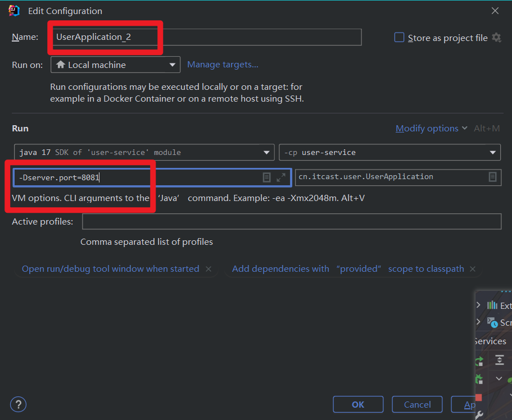Open the VM options insert-macro list icon

[x=267, y=177]
